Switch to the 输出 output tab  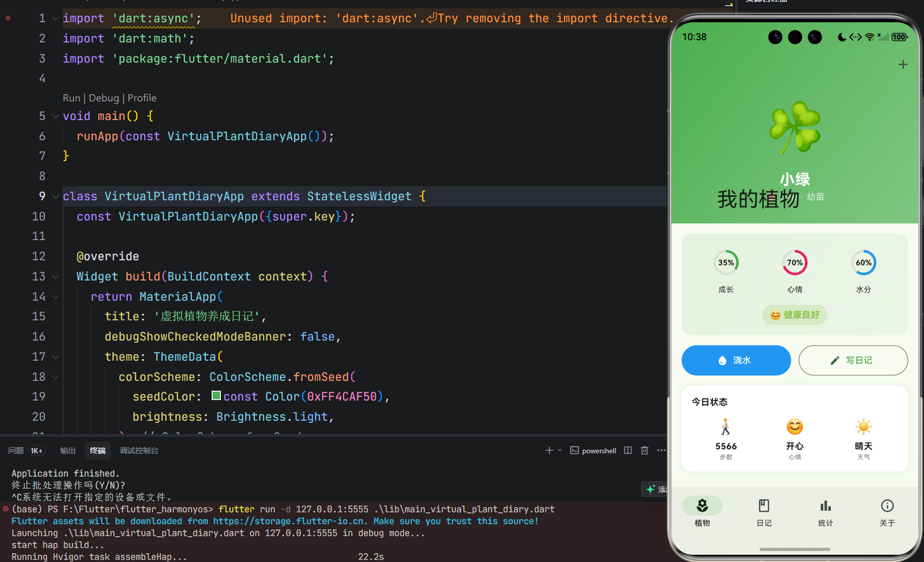pyautogui.click(x=68, y=451)
